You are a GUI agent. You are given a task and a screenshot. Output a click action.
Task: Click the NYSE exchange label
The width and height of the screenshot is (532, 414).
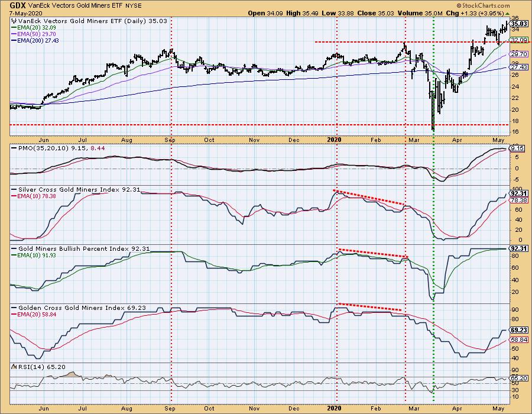click(x=132, y=6)
